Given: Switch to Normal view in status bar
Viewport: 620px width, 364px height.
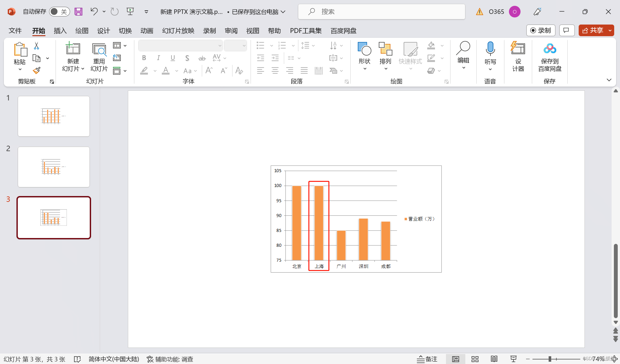Looking at the screenshot, I should pos(455,359).
